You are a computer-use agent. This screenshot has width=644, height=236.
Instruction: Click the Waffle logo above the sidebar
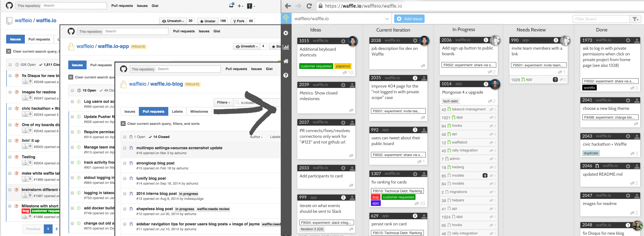point(286,18)
